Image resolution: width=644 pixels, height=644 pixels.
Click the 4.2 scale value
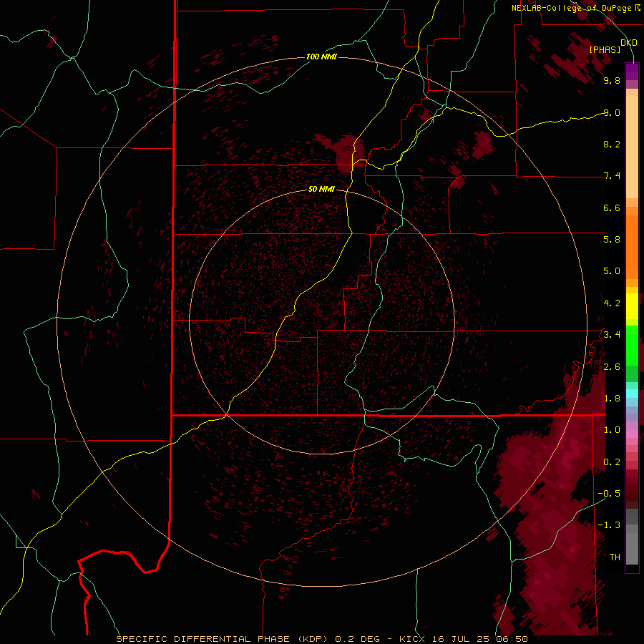point(612,303)
